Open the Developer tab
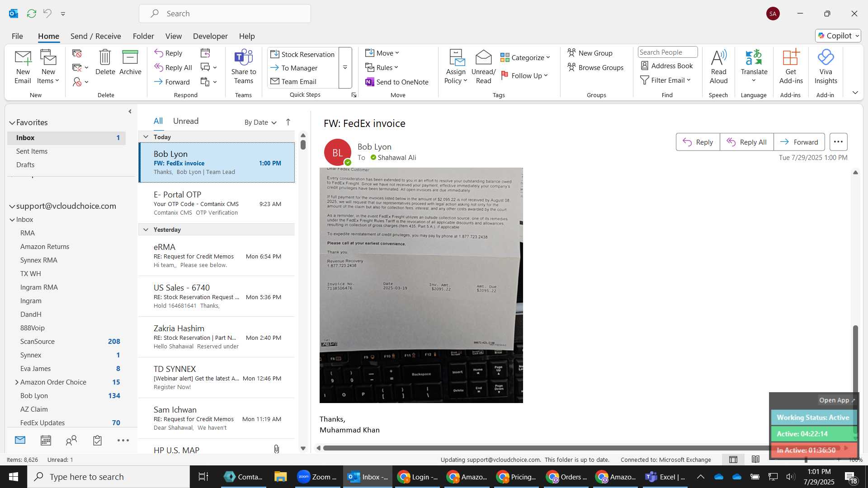This screenshot has height=488, width=868. tap(210, 36)
